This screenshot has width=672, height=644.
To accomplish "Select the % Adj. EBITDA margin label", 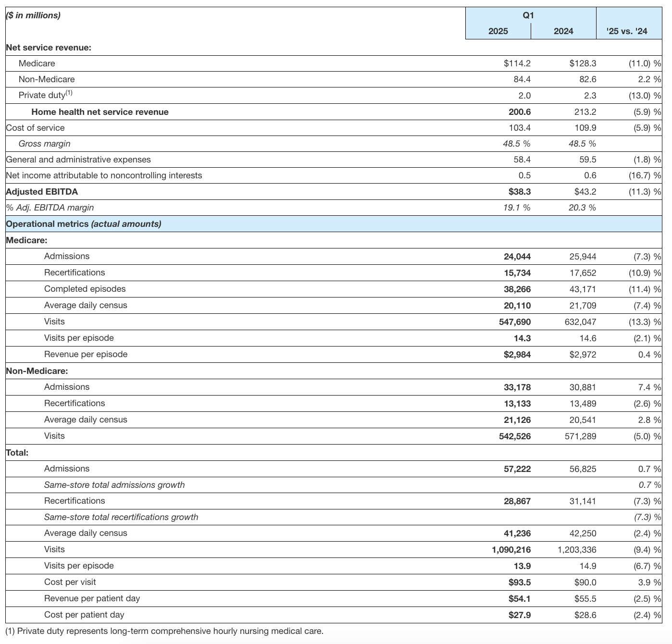I will click(x=50, y=208).
